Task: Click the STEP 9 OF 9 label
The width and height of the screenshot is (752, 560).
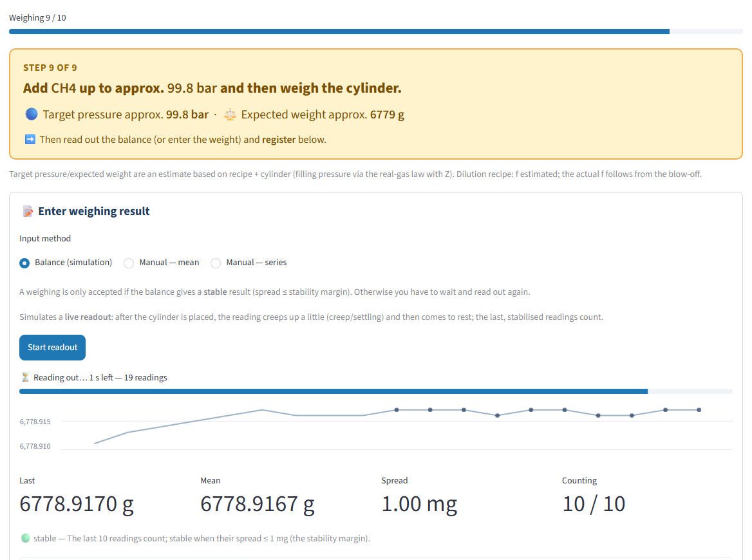Action: coord(50,68)
